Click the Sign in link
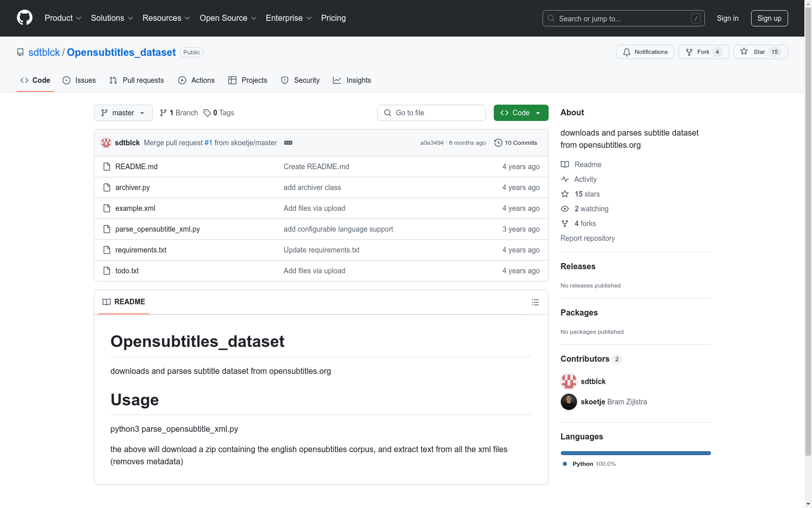Viewport: 812px width, 508px height. (x=728, y=18)
